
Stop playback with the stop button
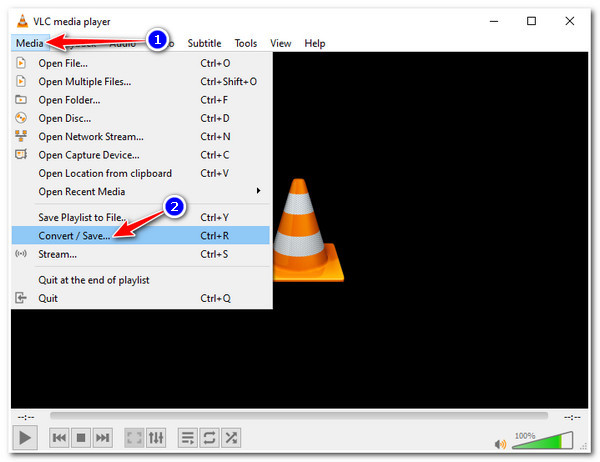click(81, 438)
